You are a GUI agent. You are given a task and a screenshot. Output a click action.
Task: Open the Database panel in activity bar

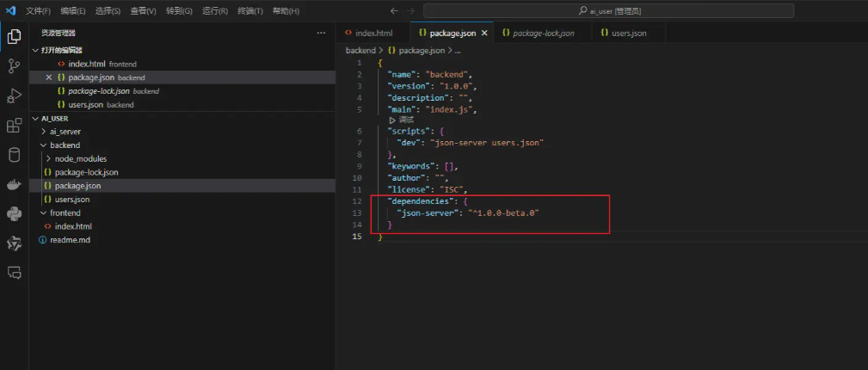14,155
